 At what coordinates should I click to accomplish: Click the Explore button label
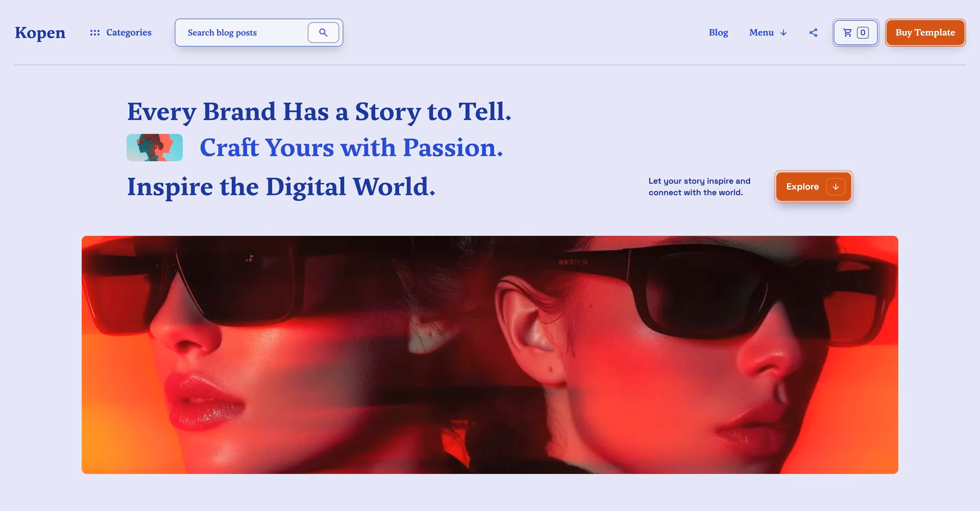click(x=802, y=187)
